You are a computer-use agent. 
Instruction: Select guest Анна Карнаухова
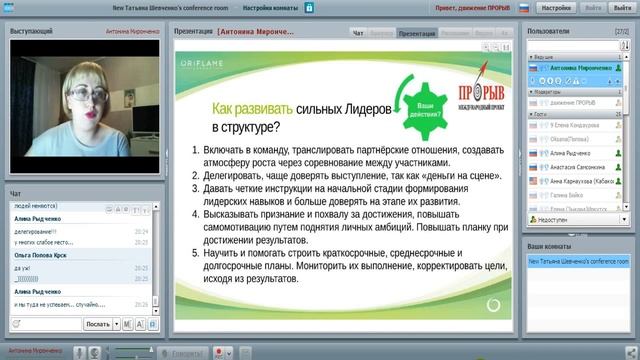click(x=575, y=181)
